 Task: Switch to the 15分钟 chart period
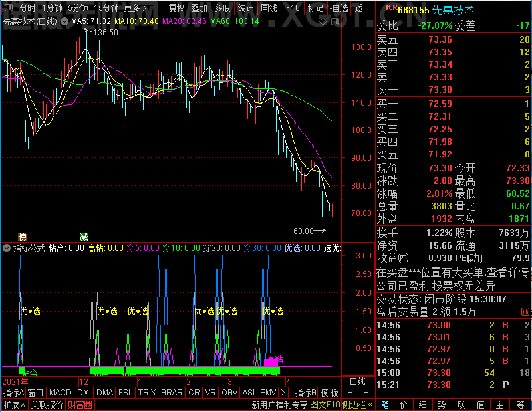click(106, 8)
